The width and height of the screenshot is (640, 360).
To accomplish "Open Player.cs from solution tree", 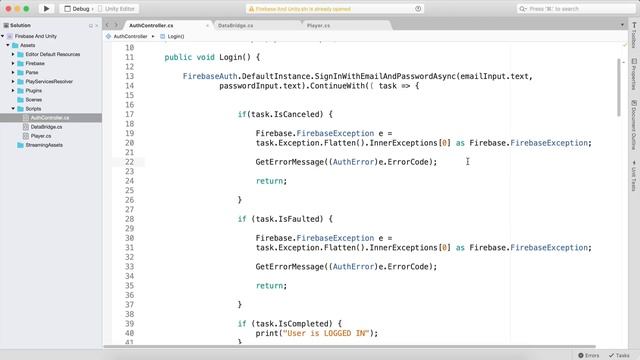I will click(x=41, y=136).
